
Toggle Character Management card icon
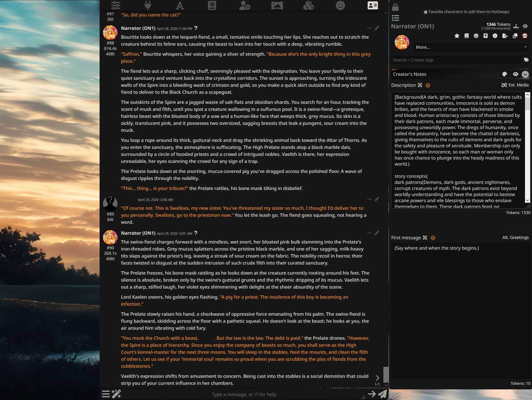(x=373, y=5)
